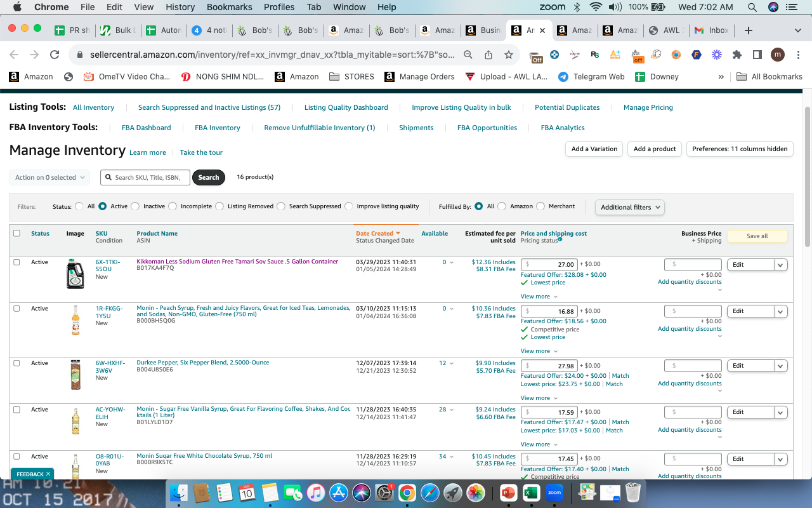Switch to the 'PR sh' browser tab

click(x=72, y=30)
